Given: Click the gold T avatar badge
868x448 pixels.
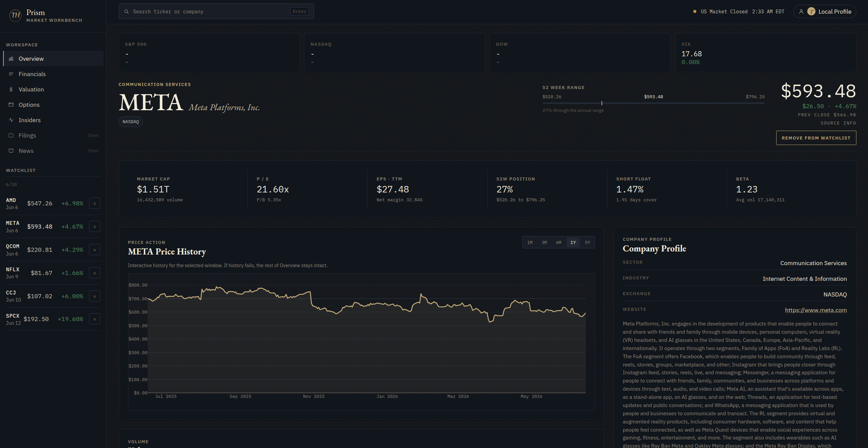Looking at the screenshot, I should (811, 12).
